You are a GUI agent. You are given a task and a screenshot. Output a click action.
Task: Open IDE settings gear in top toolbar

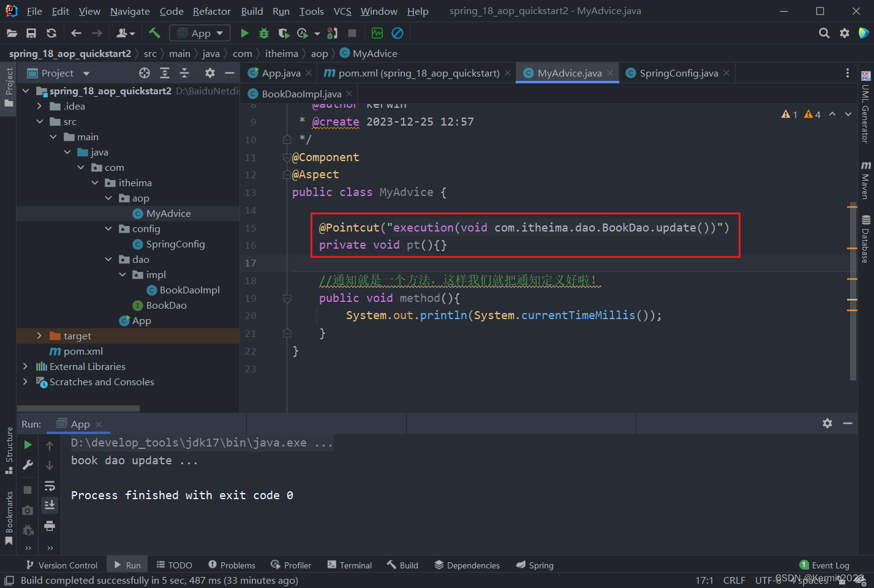point(845,33)
